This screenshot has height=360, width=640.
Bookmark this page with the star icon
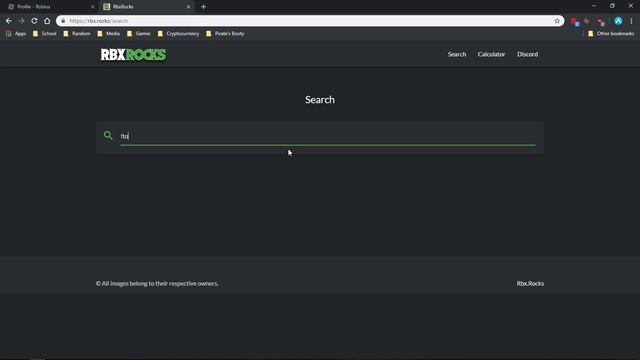[557, 21]
